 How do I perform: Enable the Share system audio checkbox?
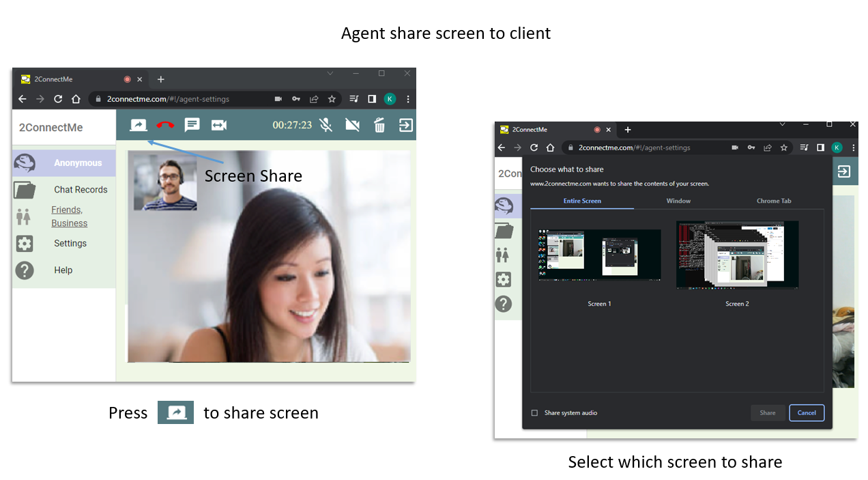535,413
